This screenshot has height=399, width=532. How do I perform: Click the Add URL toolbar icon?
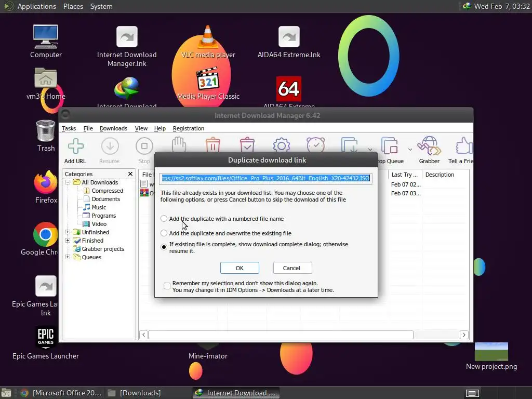(75, 147)
